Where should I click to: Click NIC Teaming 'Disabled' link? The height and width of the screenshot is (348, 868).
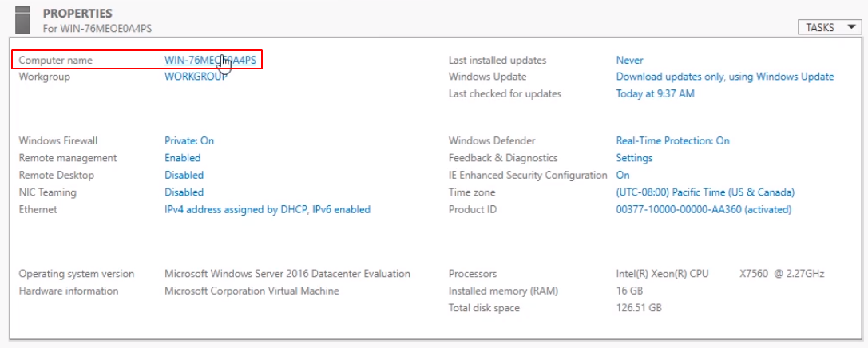pos(184,192)
